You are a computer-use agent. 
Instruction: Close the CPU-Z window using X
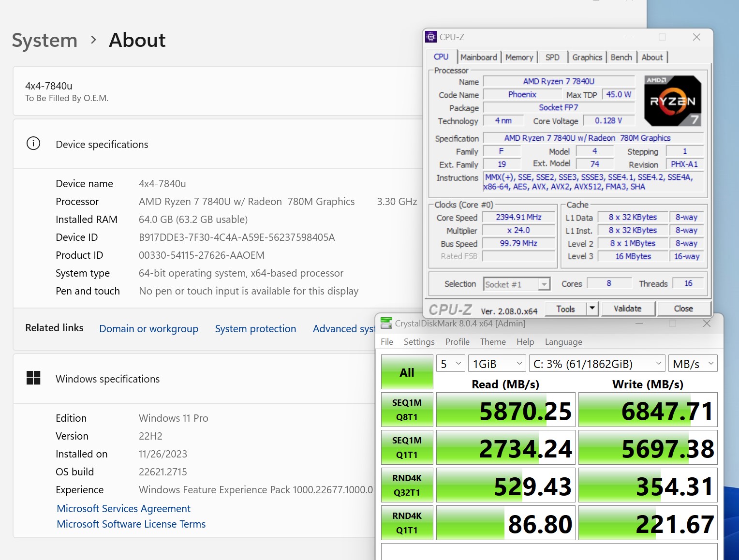click(696, 37)
